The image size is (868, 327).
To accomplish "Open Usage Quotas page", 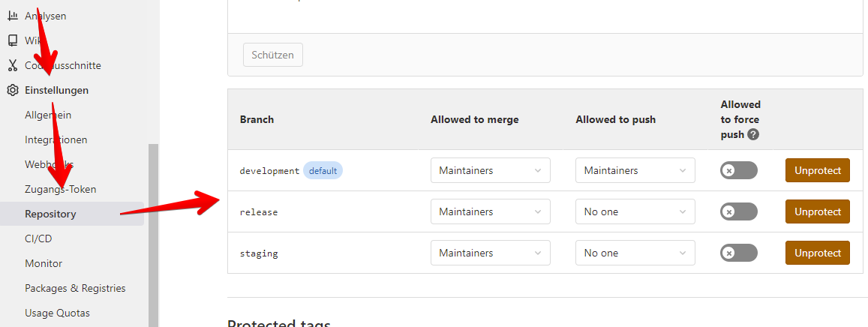I will (58, 313).
